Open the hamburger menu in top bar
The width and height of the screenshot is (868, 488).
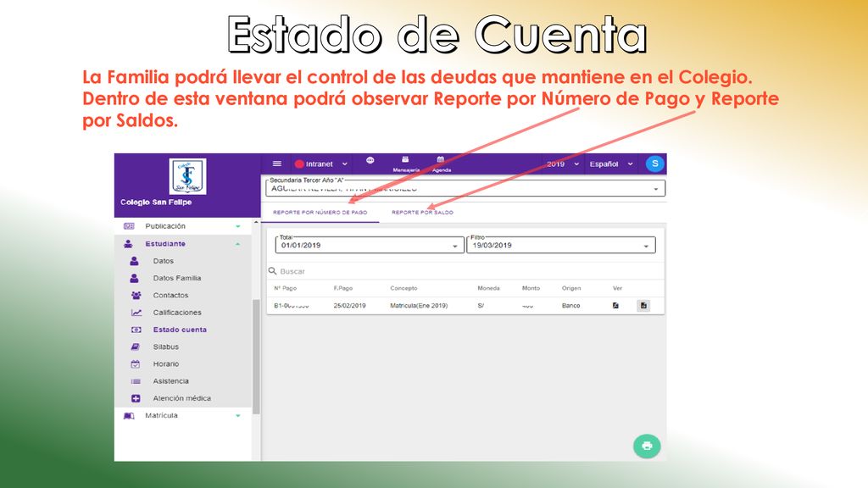[x=277, y=164]
